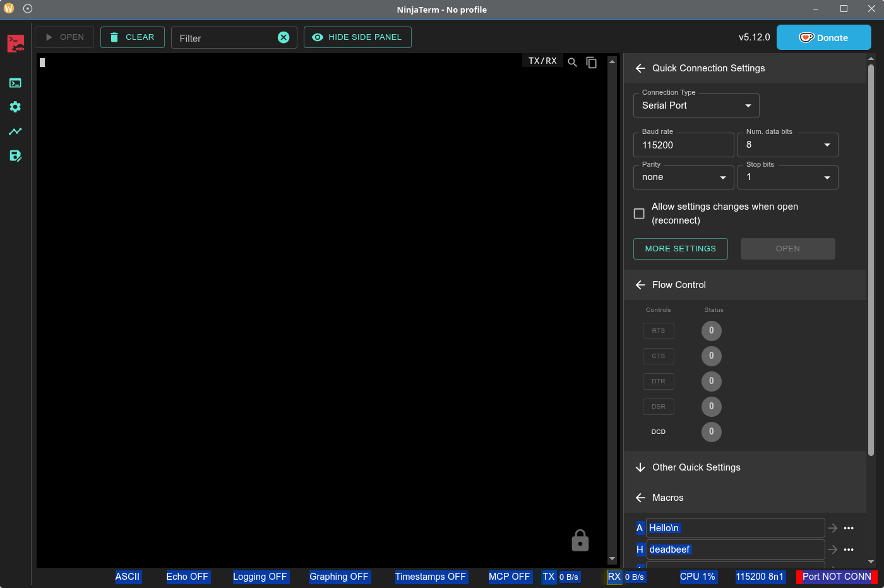Toggle MCP OFF in status bar

[510, 577]
